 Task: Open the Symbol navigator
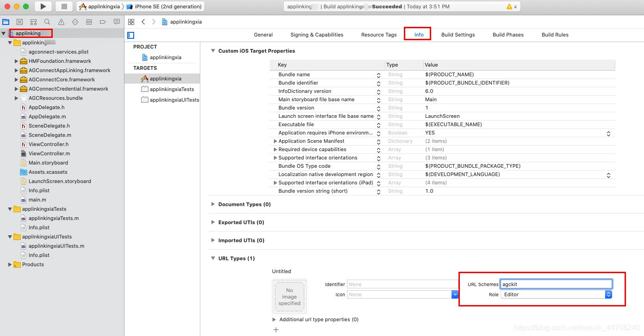click(33, 22)
